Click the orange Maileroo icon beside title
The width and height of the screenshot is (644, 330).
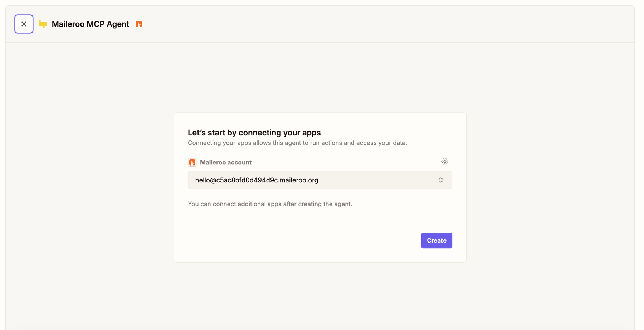pos(139,24)
